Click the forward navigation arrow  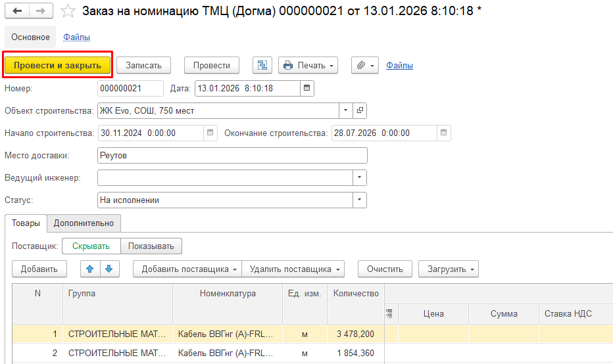point(40,11)
